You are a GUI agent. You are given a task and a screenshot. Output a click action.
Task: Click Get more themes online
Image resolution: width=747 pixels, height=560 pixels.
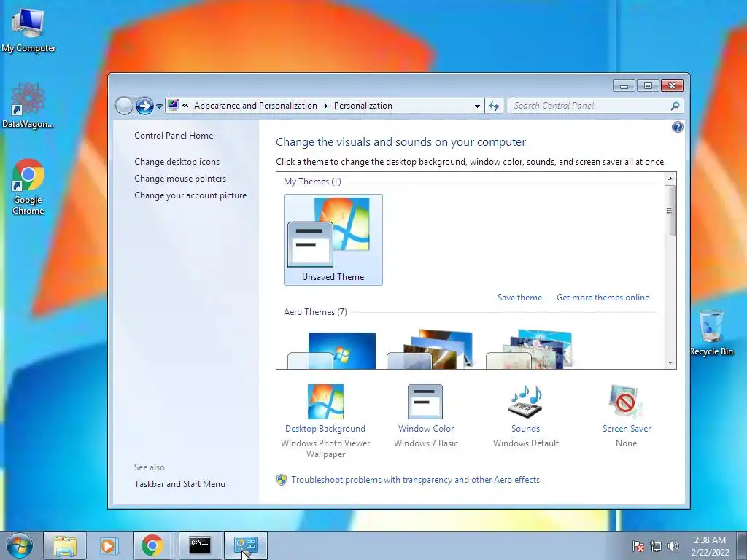coord(603,297)
